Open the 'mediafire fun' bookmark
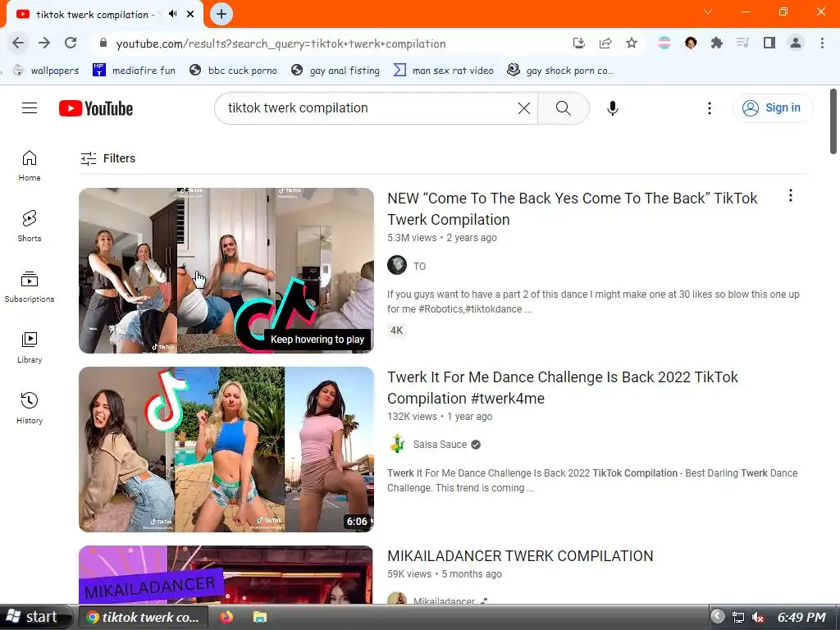The height and width of the screenshot is (630, 840). [x=134, y=71]
